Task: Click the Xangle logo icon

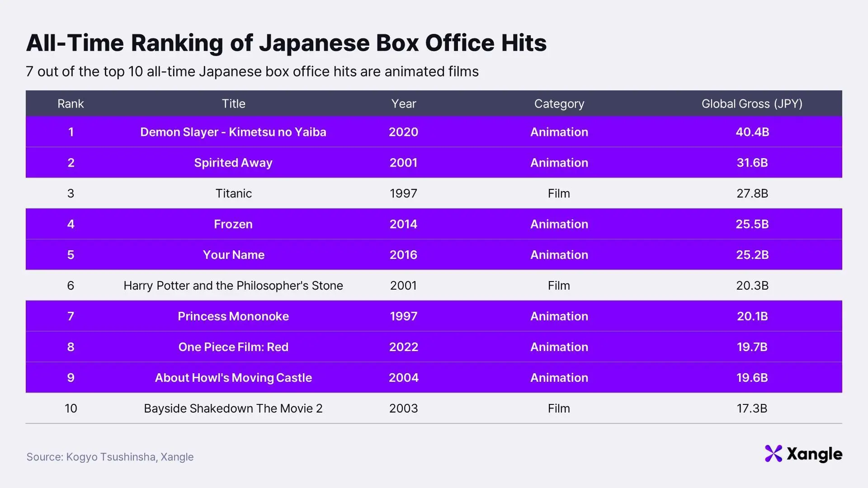Action: (774, 454)
